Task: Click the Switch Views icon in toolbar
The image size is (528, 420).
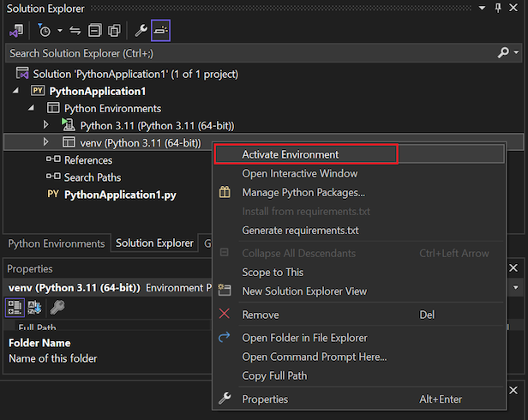Action: click(15, 31)
